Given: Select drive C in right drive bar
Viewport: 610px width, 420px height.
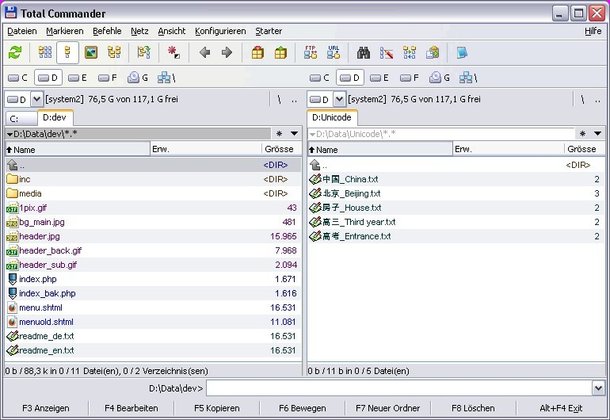Looking at the screenshot, I should 321,77.
